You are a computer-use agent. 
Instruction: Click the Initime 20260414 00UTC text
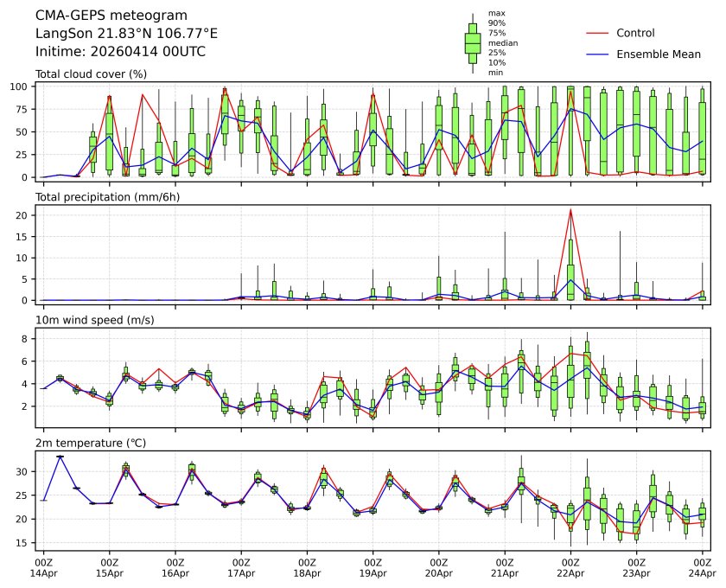pos(120,52)
